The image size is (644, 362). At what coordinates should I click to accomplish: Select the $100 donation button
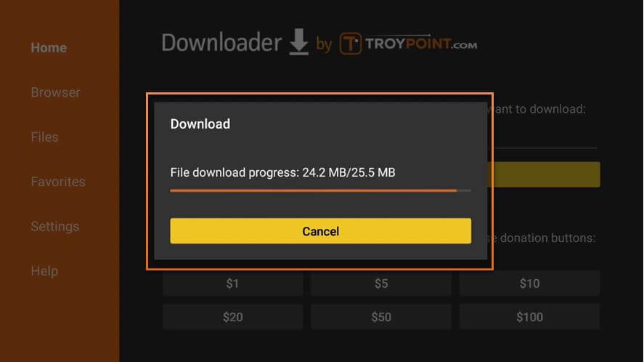tap(529, 317)
